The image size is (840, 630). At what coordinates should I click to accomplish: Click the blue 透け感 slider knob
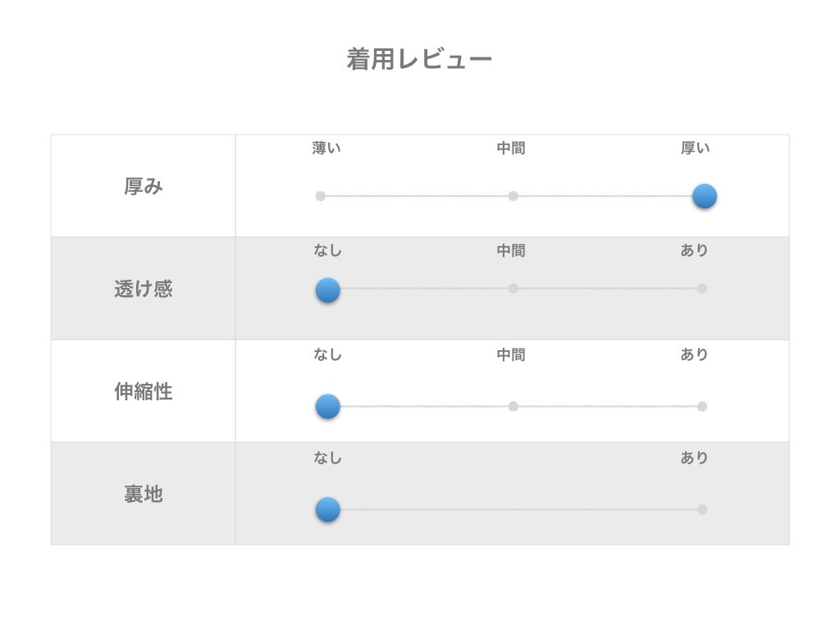tap(327, 290)
